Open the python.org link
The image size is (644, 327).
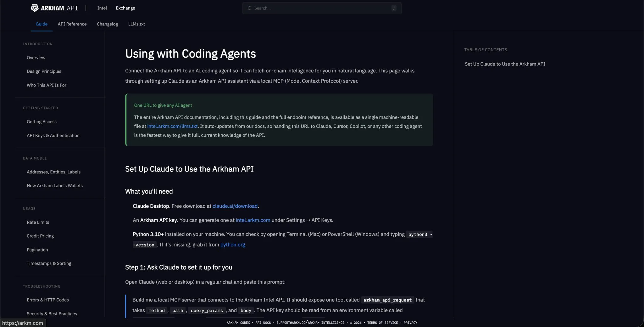(x=232, y=245)
